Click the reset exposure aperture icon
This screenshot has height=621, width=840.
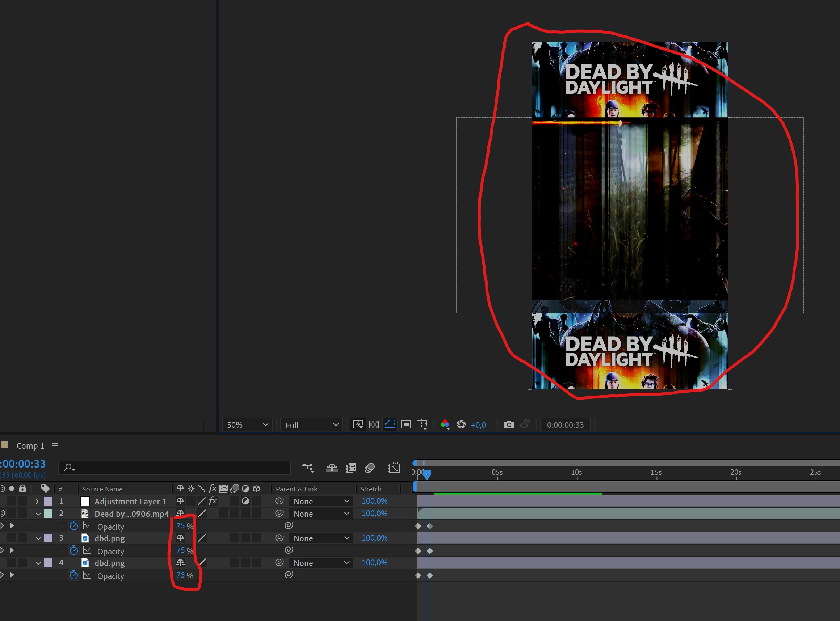click(461, 425)
